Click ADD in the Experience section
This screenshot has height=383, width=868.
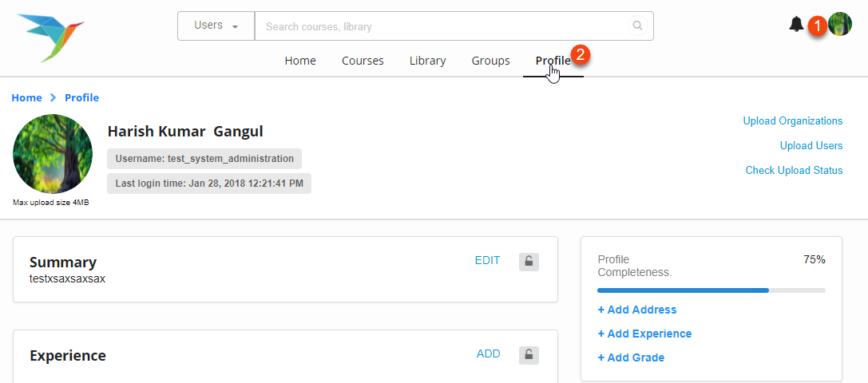488,353
